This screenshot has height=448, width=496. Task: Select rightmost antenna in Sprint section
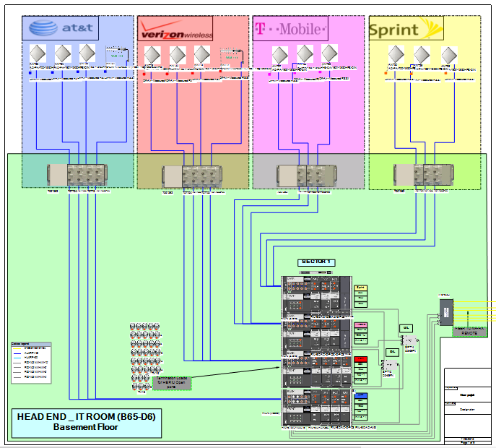point(449,55)
